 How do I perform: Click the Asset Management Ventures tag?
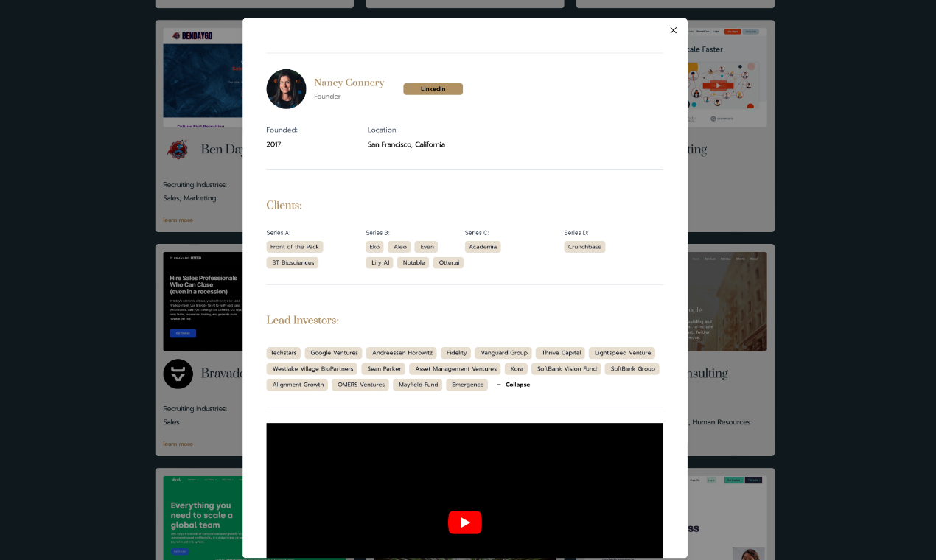click(x=455, y=368)
